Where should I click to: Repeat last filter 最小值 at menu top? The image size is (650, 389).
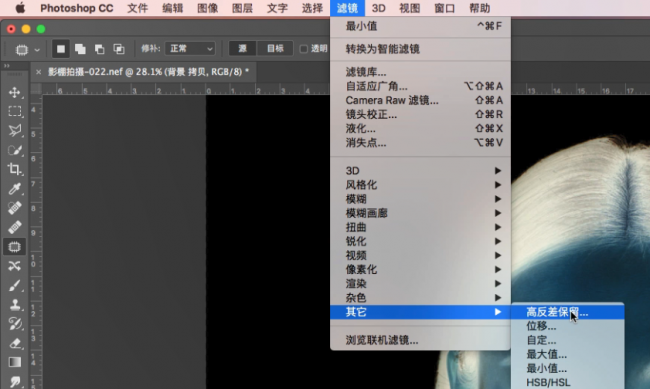tap(420, 26)
